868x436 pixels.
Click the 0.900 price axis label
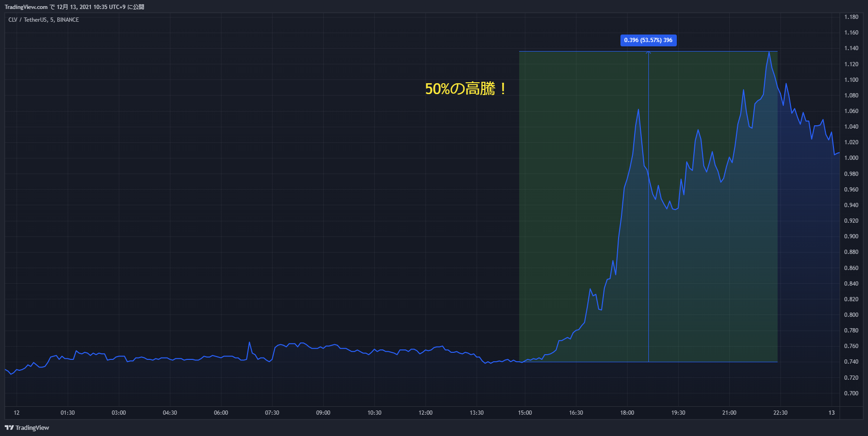pos(851,236)
